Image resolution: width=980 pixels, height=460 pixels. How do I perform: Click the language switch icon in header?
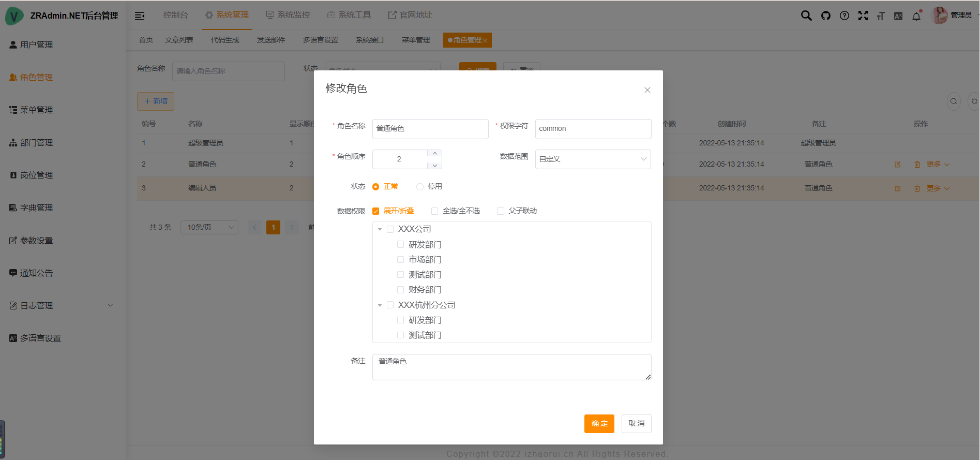click(x=898, y=16)
